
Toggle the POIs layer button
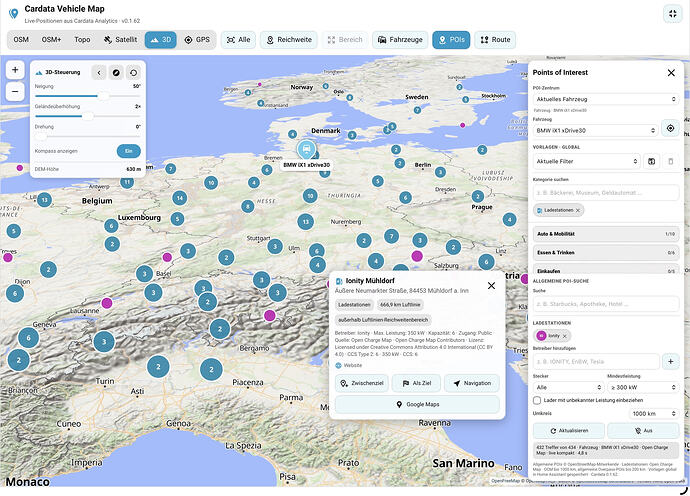click(x=451, y=40)
